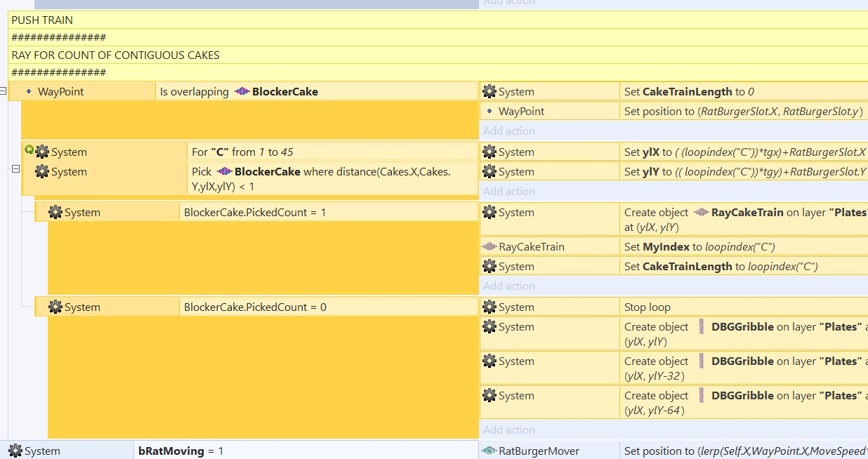Select the Set CakeTrainLength to loopindex("C") action text
This screenshot has width=868, height=459.
(x=721, y=266)
